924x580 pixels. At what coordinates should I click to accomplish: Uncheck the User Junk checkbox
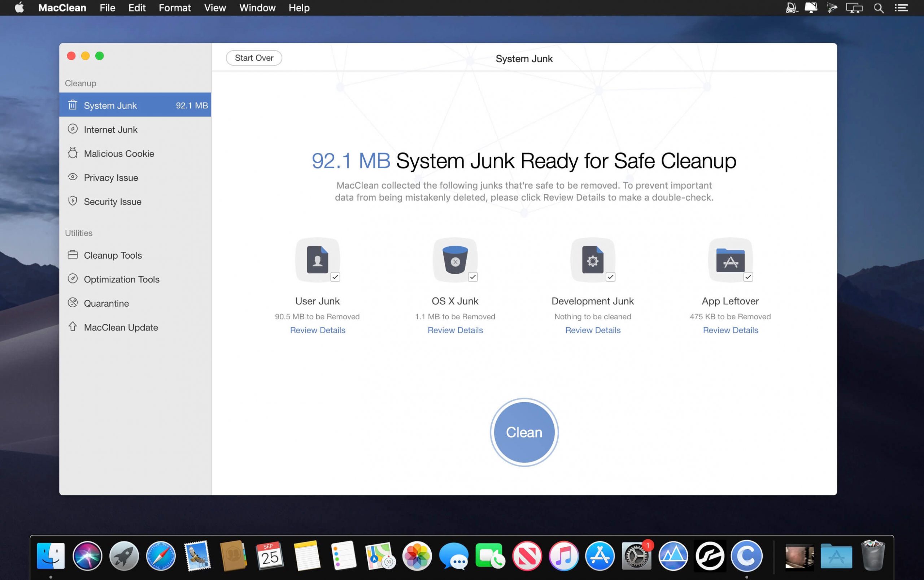click(x=335, y=277)
